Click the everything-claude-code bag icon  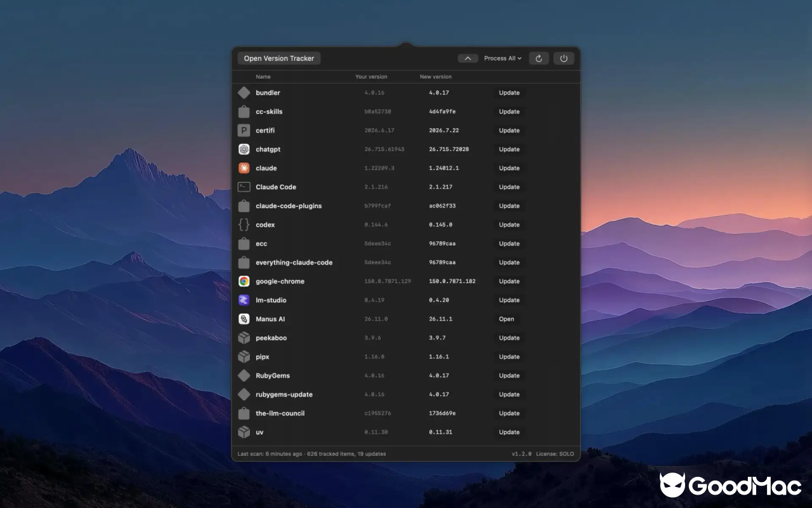pyautogui.click(x=244, y=262)
